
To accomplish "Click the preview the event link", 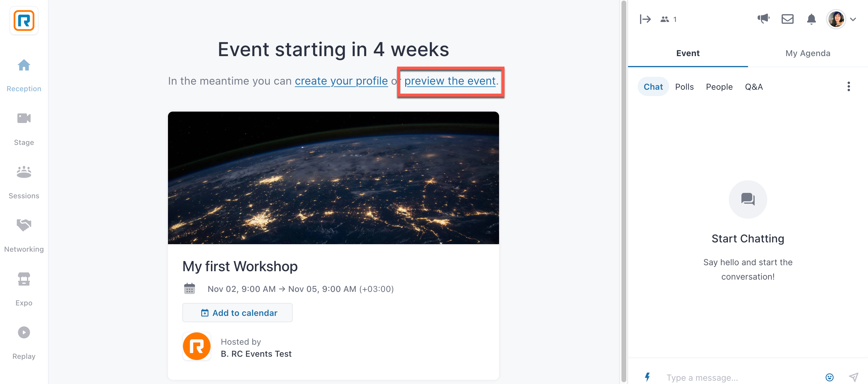I will click(450, 81).
